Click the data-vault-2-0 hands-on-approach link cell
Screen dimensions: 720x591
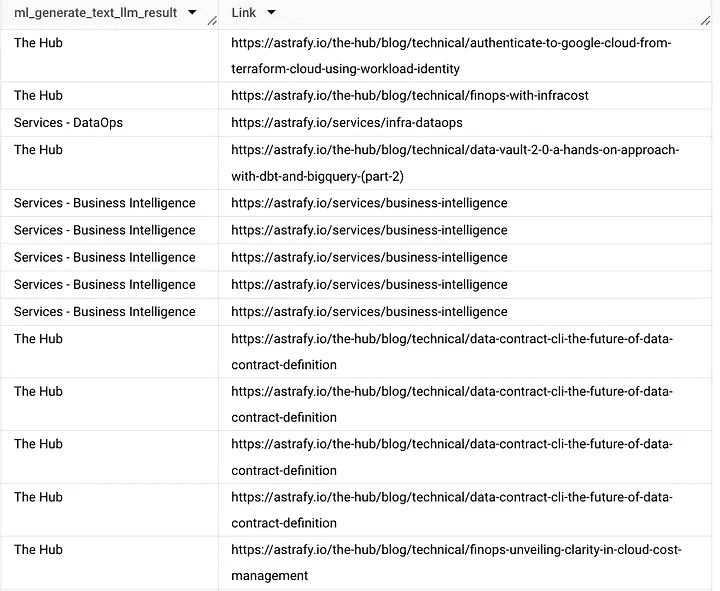coord(465,163)
